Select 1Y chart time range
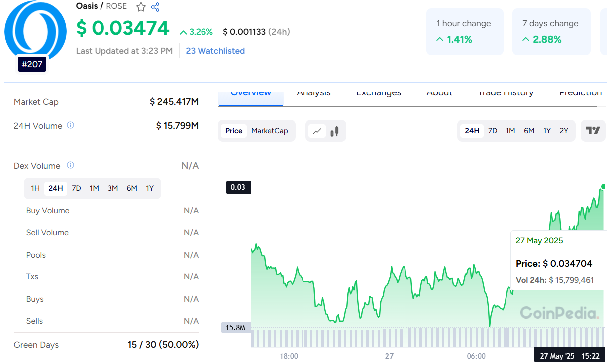This screenshot has height=364, width=607. (547, 131)
